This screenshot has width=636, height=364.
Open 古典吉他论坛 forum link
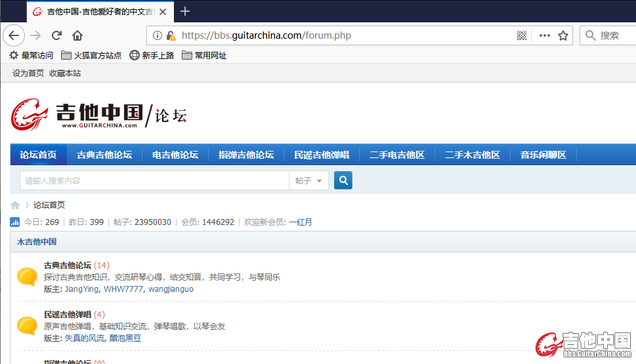[x=68, y=266]
